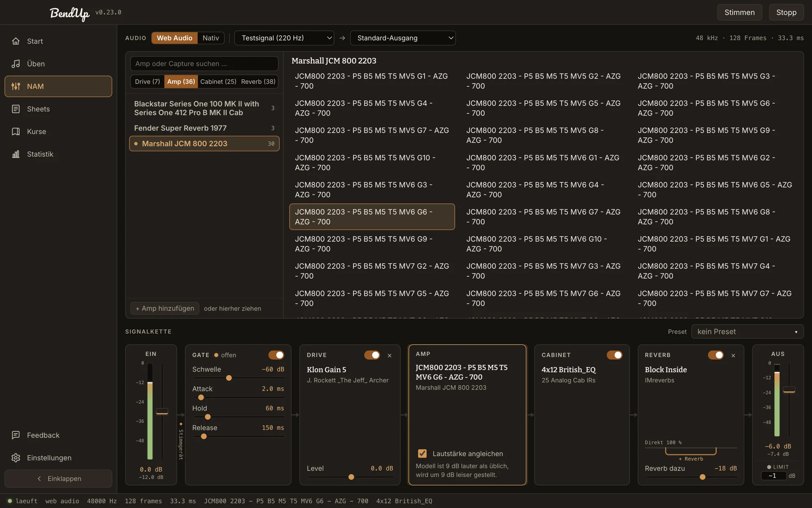This screenshot has height=508, width=812.
Task: Choose capture MV5 G1 - AZG - 700
Action: click(x=372, y=81)
